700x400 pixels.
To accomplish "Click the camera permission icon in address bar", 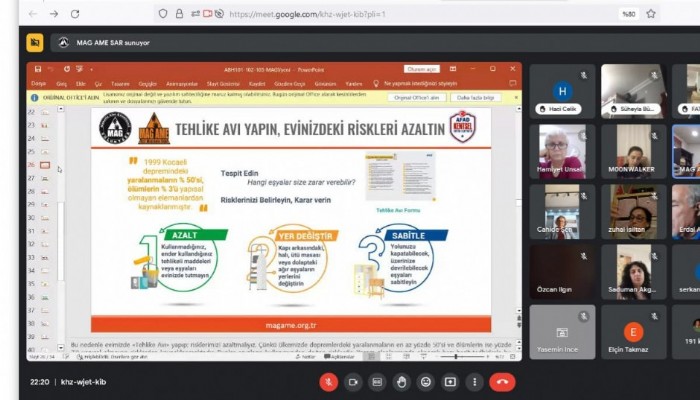I will [x=207, y=14].
